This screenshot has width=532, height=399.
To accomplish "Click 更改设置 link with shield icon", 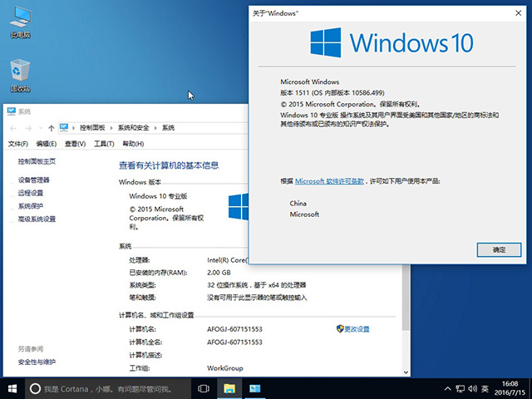I will coord(352,329).
